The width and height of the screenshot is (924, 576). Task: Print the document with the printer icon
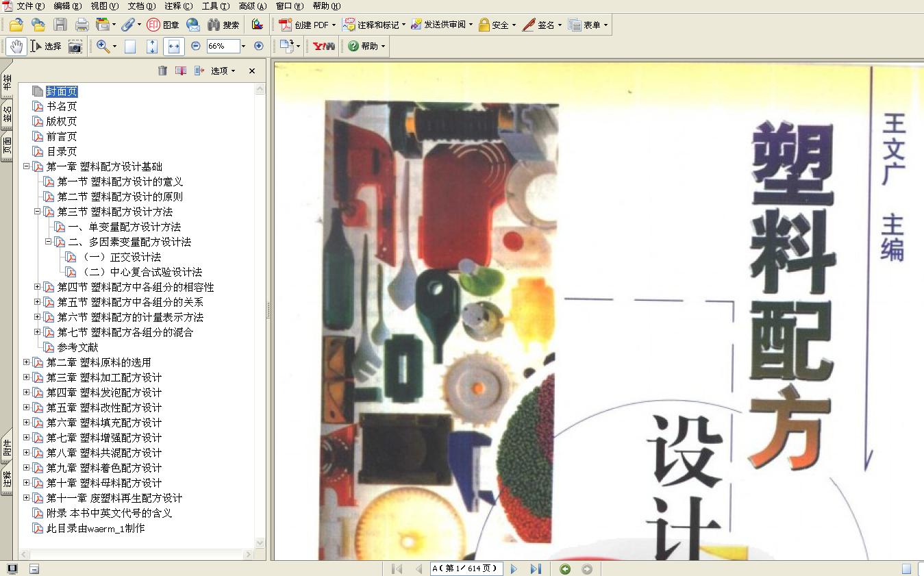tap(82, 25)
